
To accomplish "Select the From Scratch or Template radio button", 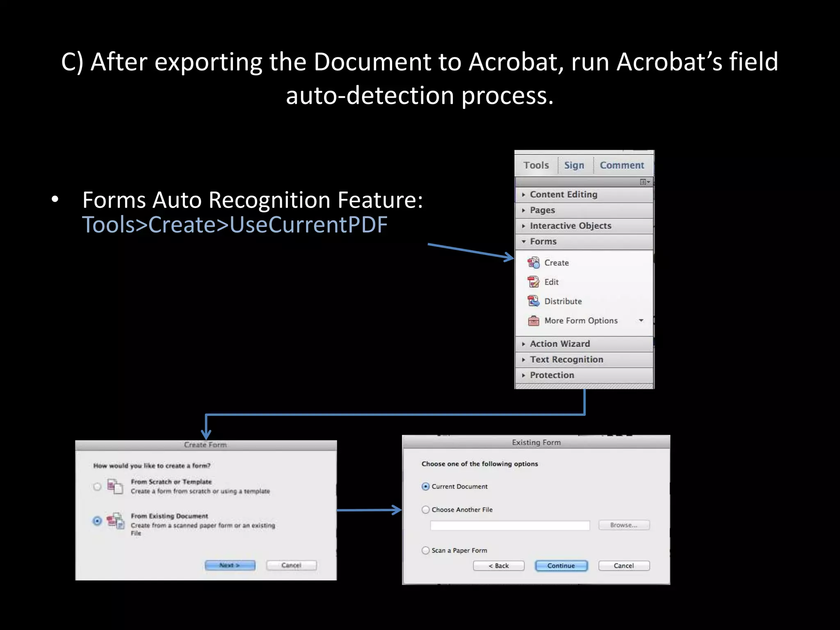I will coord(97,487).
